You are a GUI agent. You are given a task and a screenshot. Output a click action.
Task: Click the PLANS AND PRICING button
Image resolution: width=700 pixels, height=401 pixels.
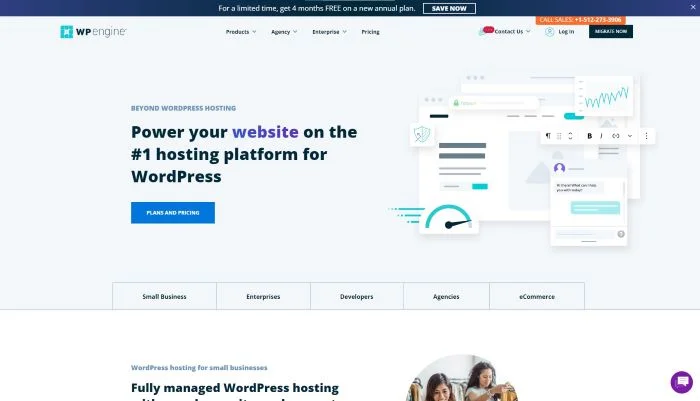(x=173, y=213)
